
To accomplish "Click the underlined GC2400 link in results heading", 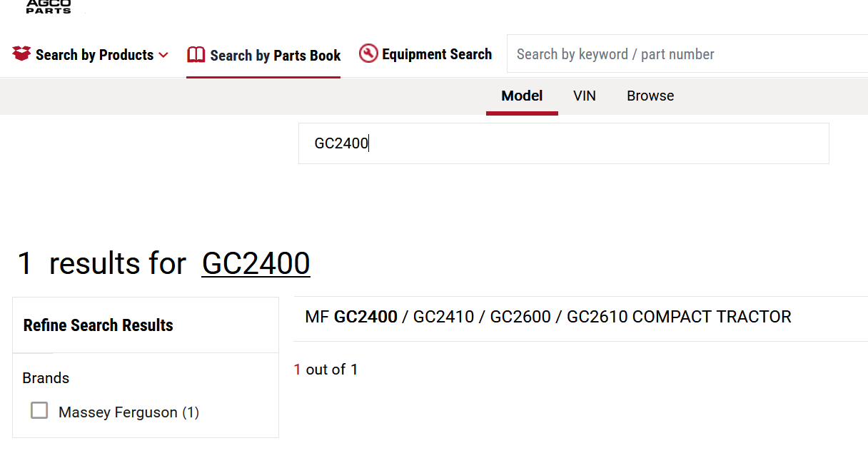I will (x=256, y=263).
